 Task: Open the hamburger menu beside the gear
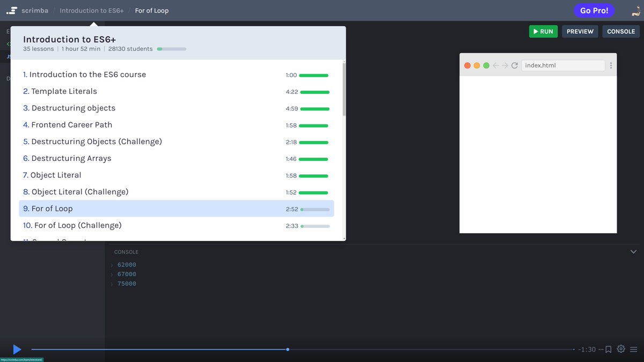coord(634,349)
